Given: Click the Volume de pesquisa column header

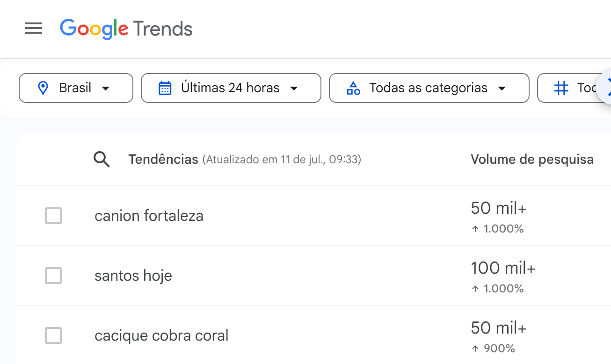Looking at the screenshot, I should pyautogui.click(x=532, y=160).
